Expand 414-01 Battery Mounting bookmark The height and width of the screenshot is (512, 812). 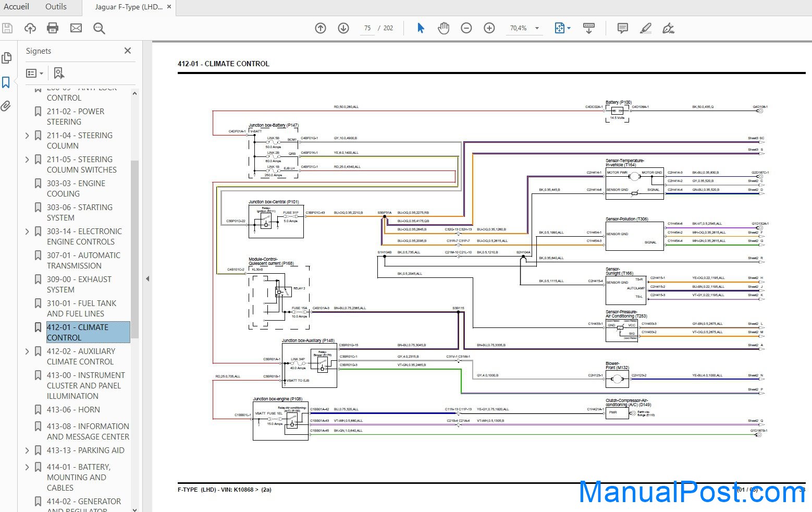pos(27,467)
